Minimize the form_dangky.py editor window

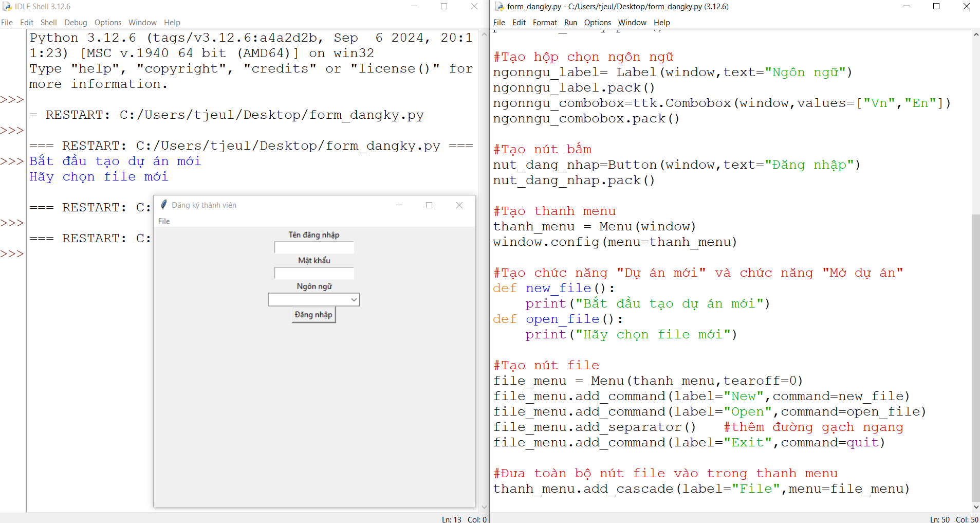pyautogui.click(x=907, y=6)
